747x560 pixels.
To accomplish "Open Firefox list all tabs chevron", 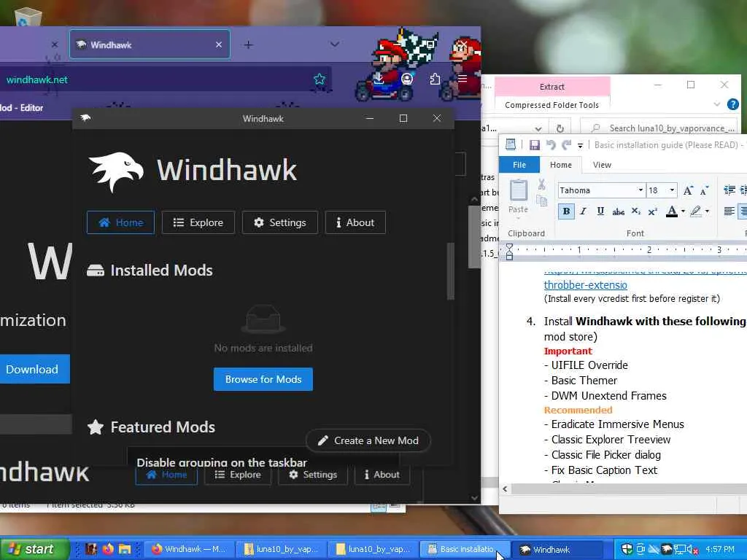I will [x=335, y=44].
